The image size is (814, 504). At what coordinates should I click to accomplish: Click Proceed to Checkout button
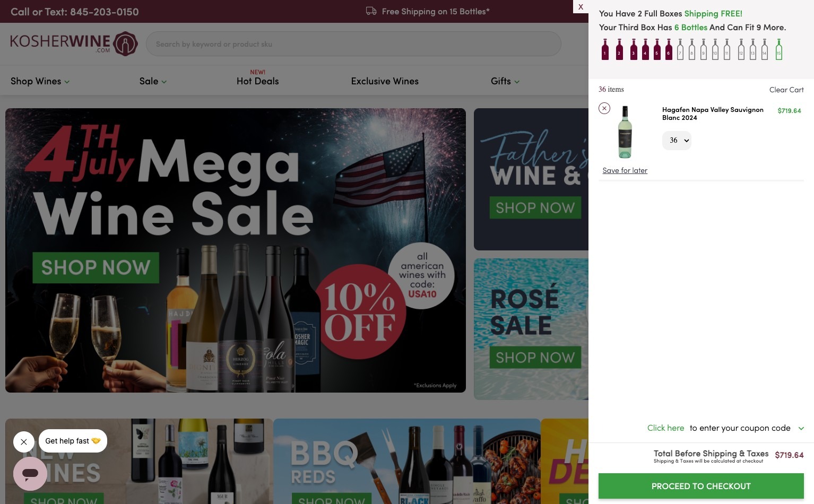pyautogui.click(x=701, y=486)
